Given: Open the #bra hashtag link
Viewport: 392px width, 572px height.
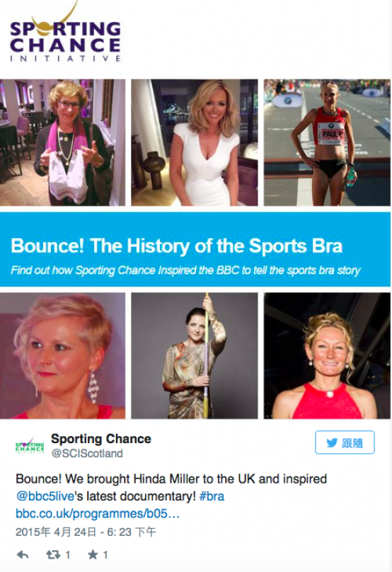Looking at the screenshot, I should (x=212, y=496).
